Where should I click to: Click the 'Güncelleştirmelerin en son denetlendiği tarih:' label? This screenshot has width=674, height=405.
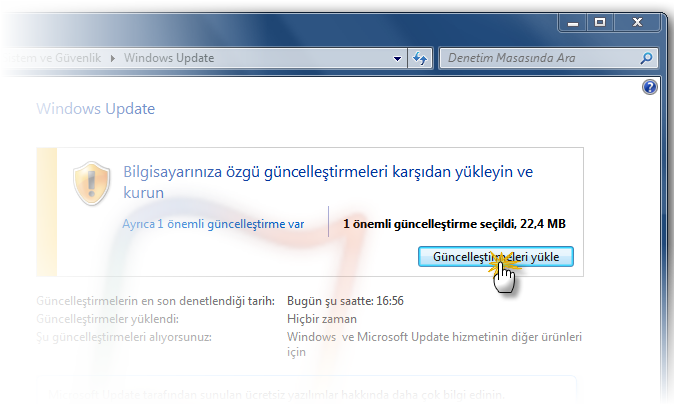point(156,301)
